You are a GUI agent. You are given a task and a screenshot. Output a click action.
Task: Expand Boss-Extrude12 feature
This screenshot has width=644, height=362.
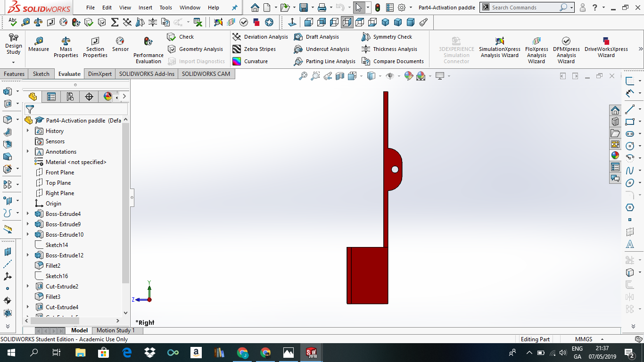(x=28, y=255)
